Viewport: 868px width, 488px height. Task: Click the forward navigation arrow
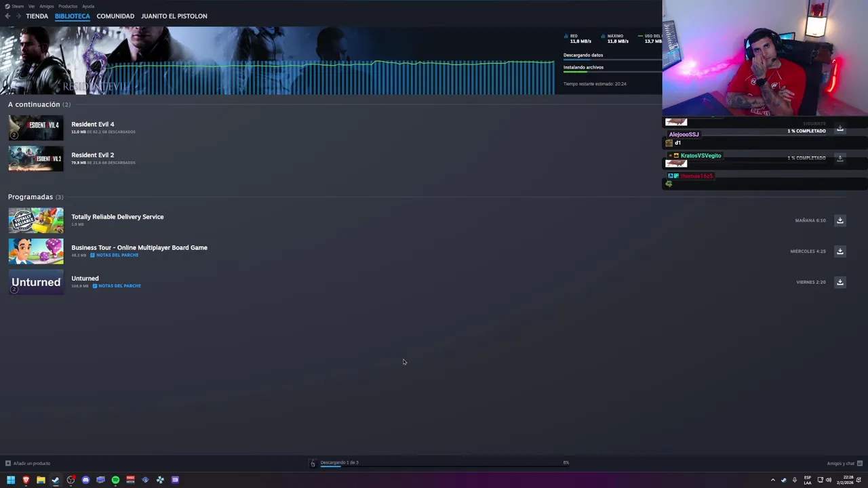click(18, 16)
